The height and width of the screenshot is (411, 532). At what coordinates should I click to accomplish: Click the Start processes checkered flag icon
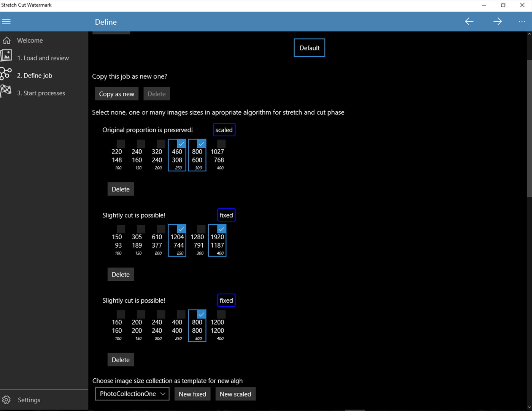[x=6, y=92]
